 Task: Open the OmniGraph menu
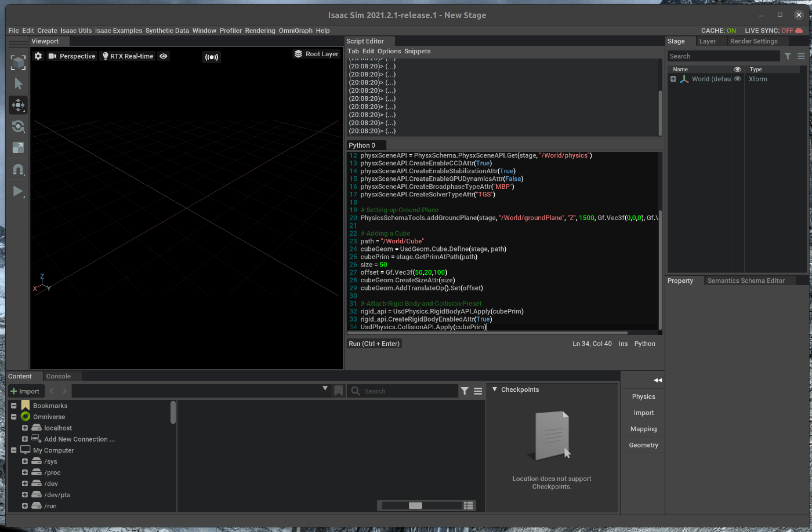click(x=296, y=31)
